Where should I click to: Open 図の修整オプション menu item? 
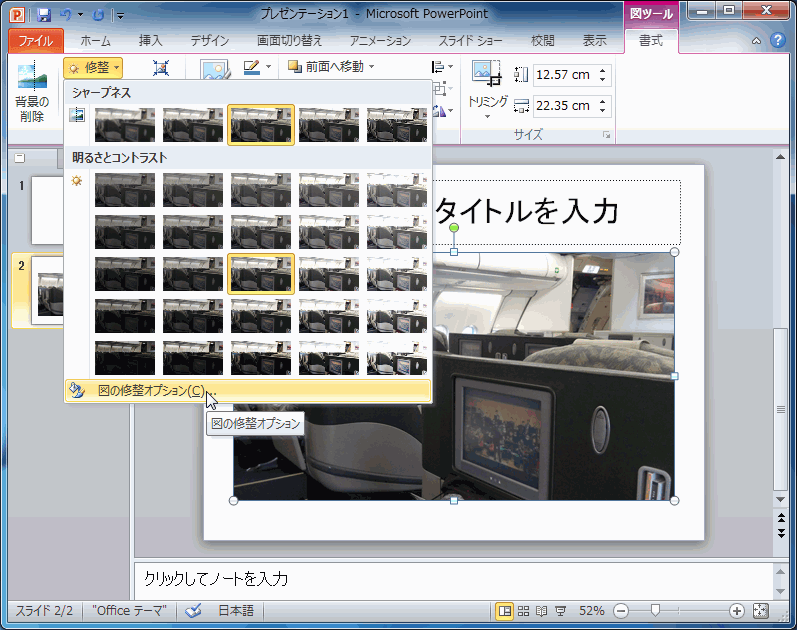[248, 391]
